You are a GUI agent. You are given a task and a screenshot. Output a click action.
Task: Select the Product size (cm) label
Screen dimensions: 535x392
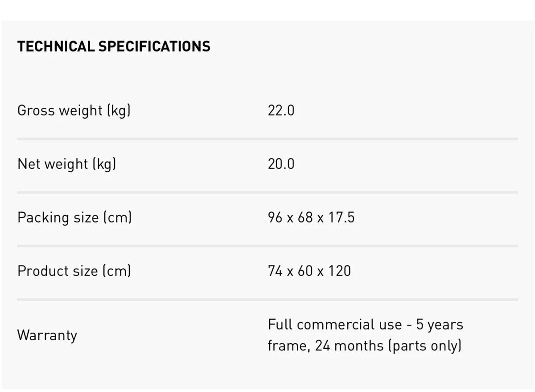coord(74,271)
